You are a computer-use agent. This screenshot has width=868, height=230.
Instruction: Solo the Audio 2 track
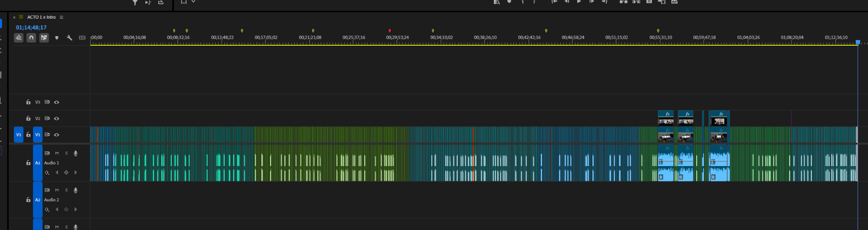(66, 190)
